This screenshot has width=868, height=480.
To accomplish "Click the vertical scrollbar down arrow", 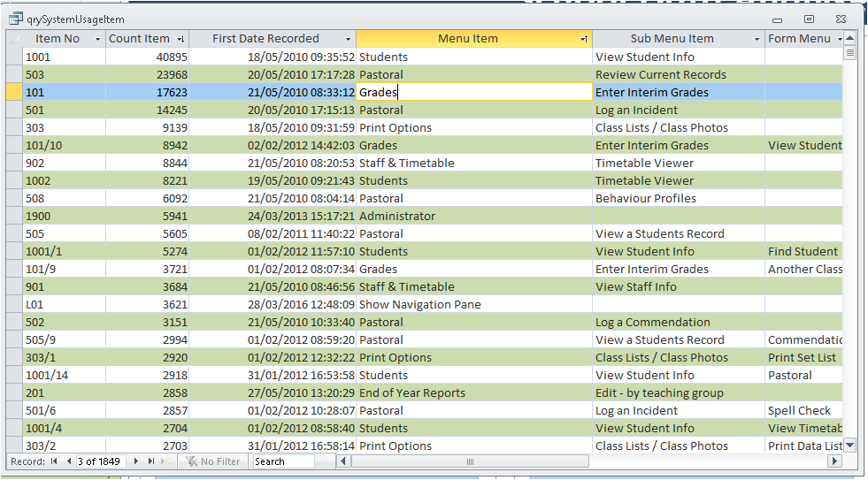I will pos(849,445).
